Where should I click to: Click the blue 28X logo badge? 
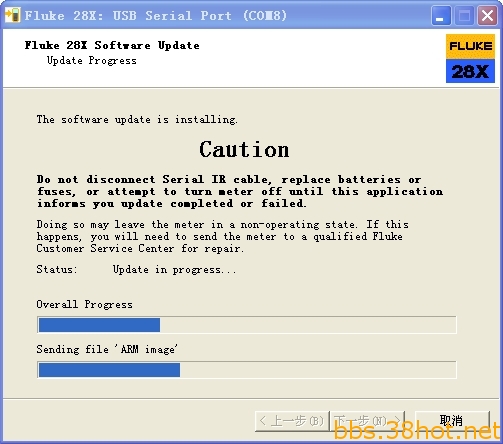(470, 71)
